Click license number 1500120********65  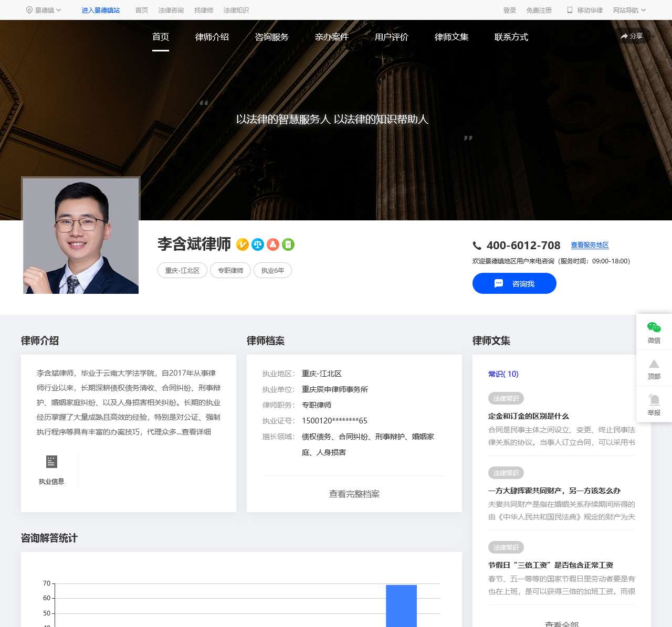click(334, 421)
